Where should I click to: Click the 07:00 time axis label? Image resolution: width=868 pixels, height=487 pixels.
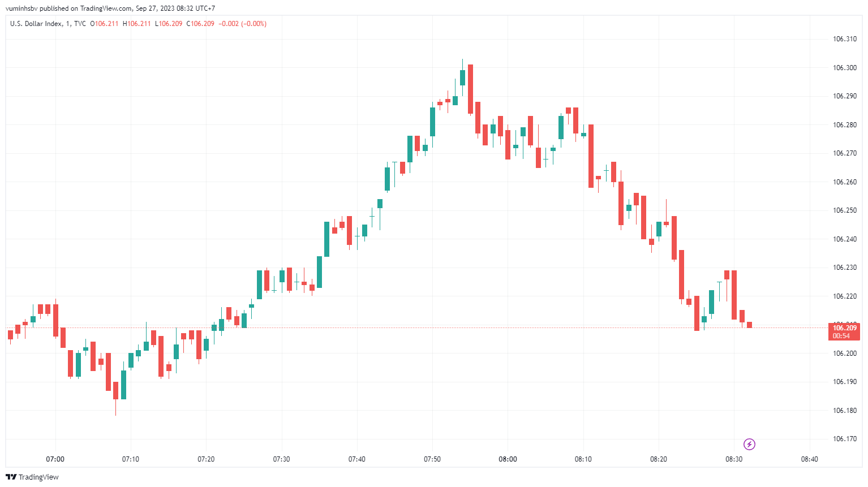coord(55,459)
